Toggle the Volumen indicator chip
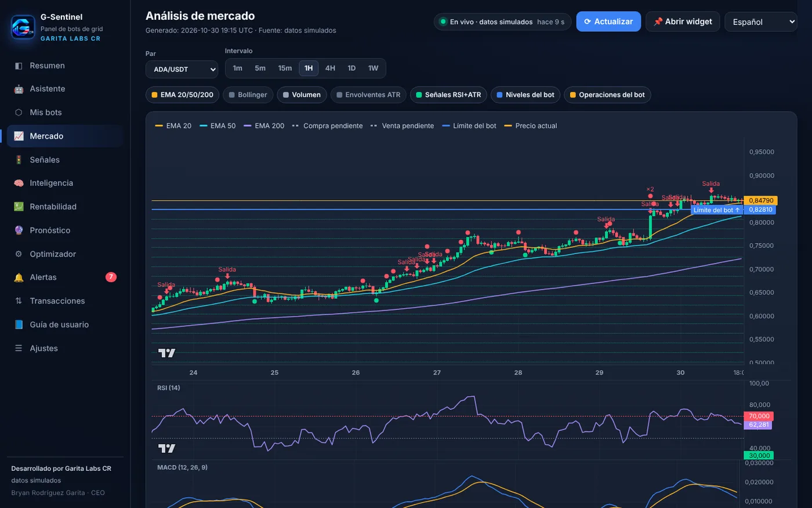Viewport: 812px width, 508px height. [x=302, y=95]
